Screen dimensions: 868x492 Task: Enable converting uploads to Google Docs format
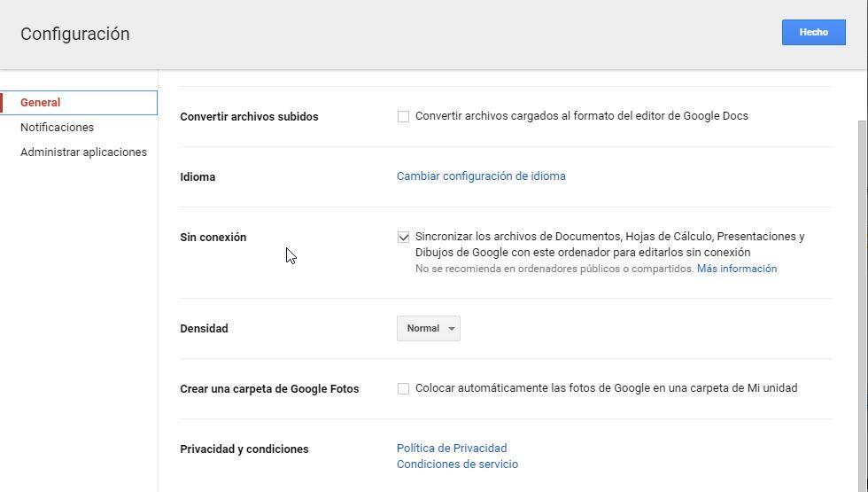click(x=403, y=117)
